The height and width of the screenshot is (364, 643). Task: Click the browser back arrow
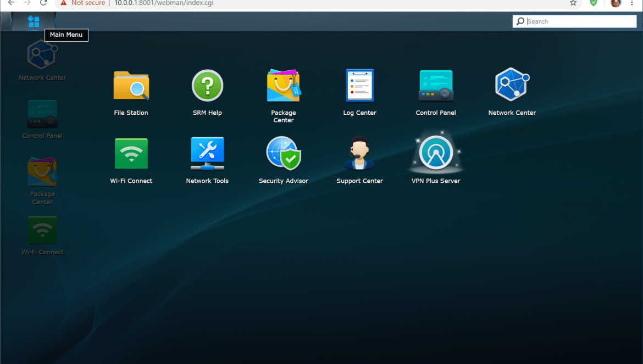[x=12, y=3]
